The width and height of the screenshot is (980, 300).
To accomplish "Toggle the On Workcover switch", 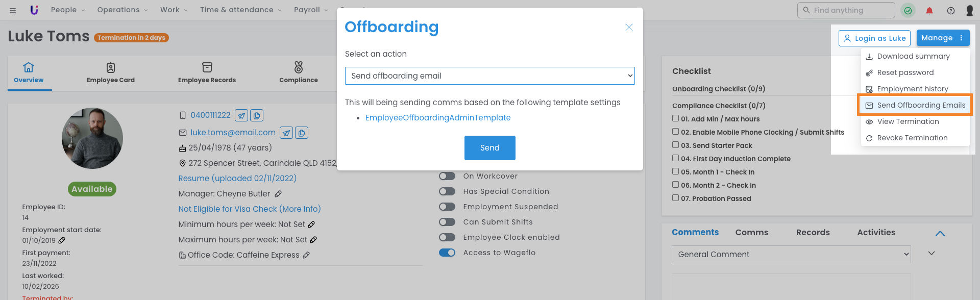I will 447,176.
